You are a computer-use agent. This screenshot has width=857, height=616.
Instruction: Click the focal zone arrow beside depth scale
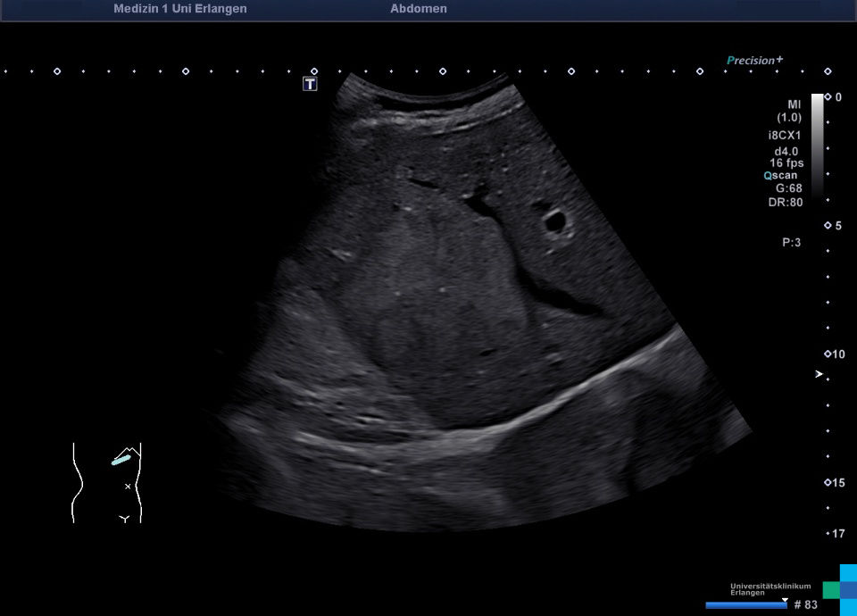click(x=818, y=375)
